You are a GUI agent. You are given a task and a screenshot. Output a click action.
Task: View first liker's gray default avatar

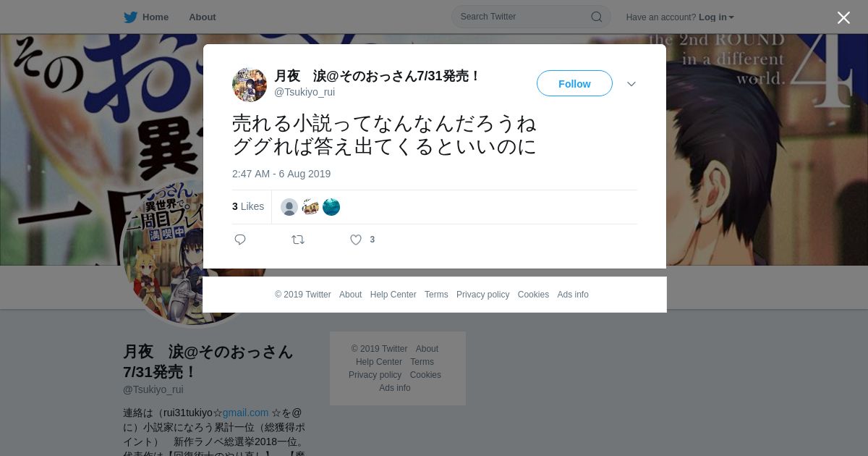[289, 207]
